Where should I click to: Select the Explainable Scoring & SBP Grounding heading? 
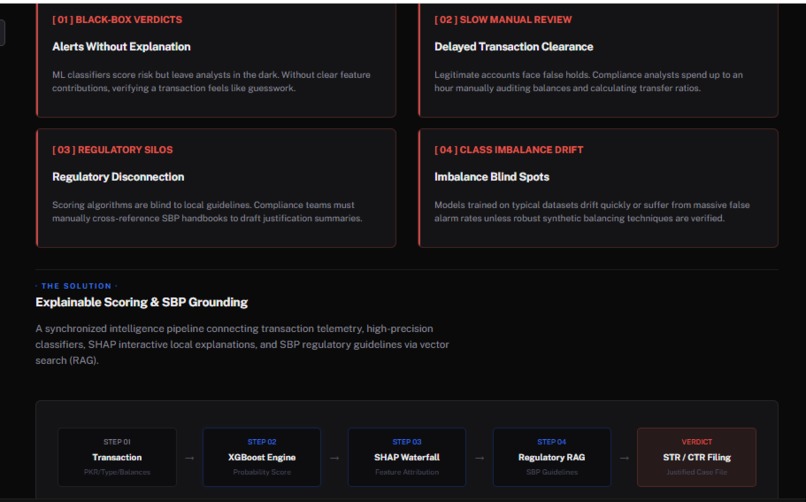[141, 302]
